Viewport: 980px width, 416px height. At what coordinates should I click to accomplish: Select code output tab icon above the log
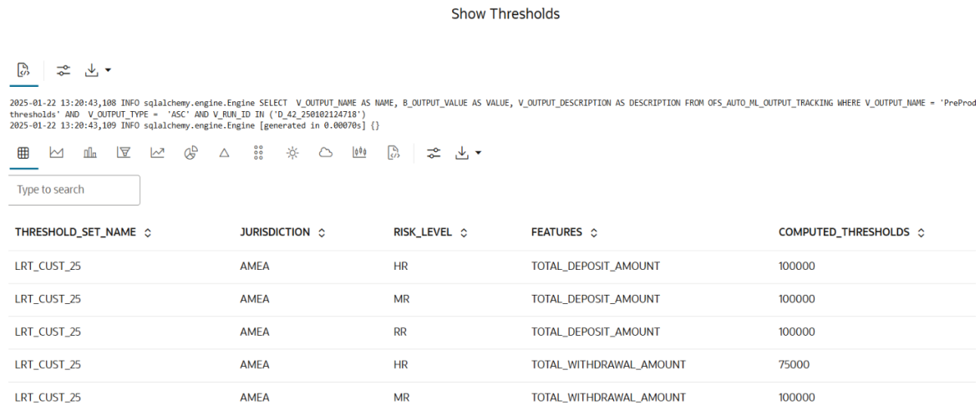point(23,70)
